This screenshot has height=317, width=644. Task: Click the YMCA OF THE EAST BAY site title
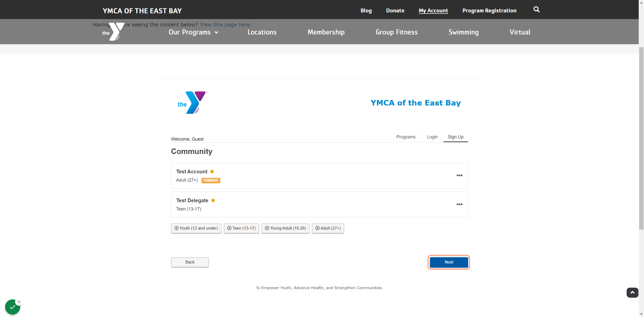[x=142, y=11]
